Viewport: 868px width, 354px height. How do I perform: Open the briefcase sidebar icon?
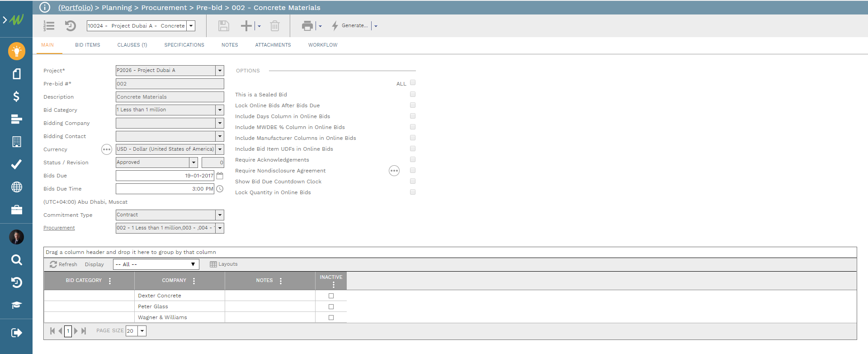click(x=16, y=210)
